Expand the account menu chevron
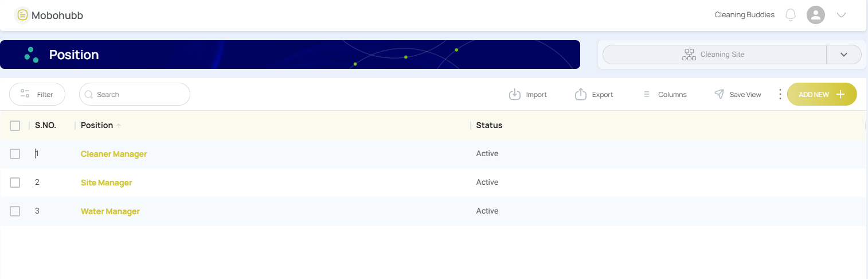Viewport: 868px width, 279px height. 841,15
